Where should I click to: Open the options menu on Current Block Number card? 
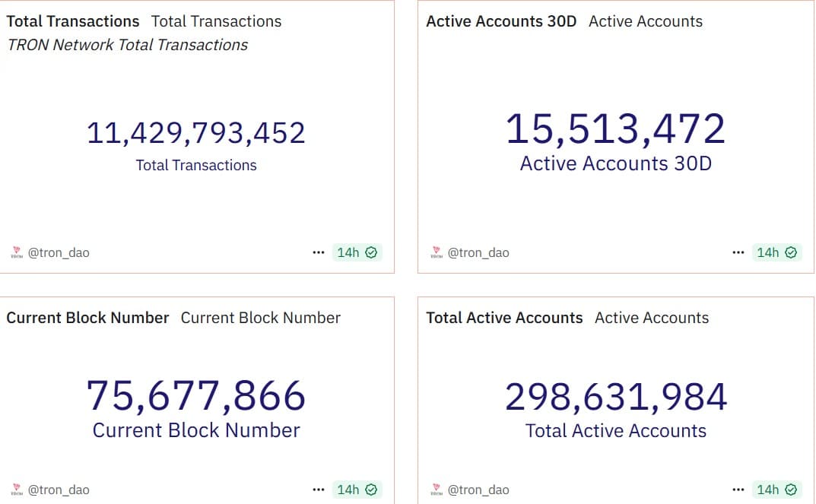[x=318, y=489]
